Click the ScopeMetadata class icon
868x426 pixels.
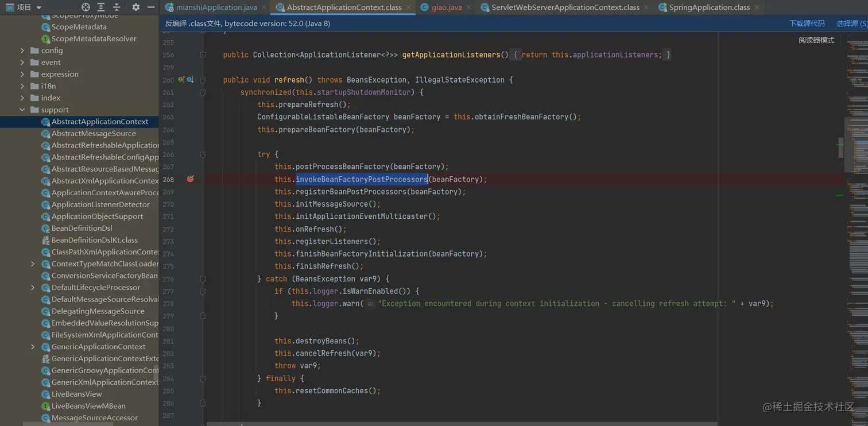[45, 27]
